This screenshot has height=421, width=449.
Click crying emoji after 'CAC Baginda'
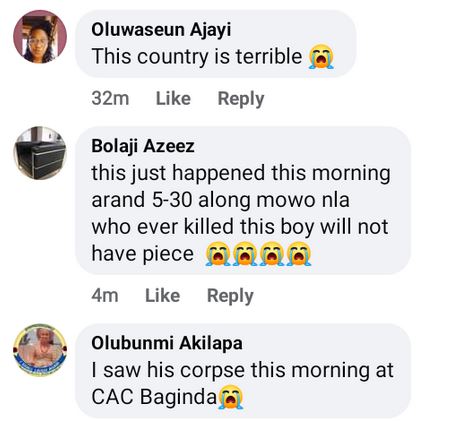230,397
